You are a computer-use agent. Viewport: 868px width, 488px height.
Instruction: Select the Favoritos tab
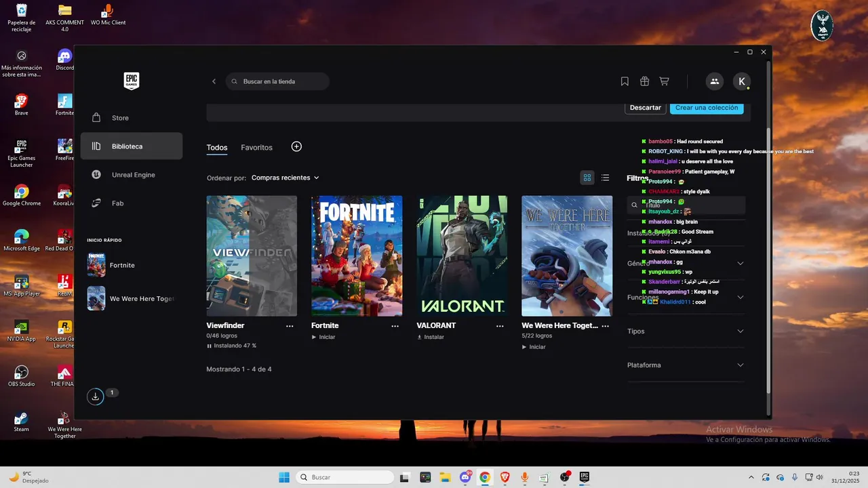[x=256, y=147]
